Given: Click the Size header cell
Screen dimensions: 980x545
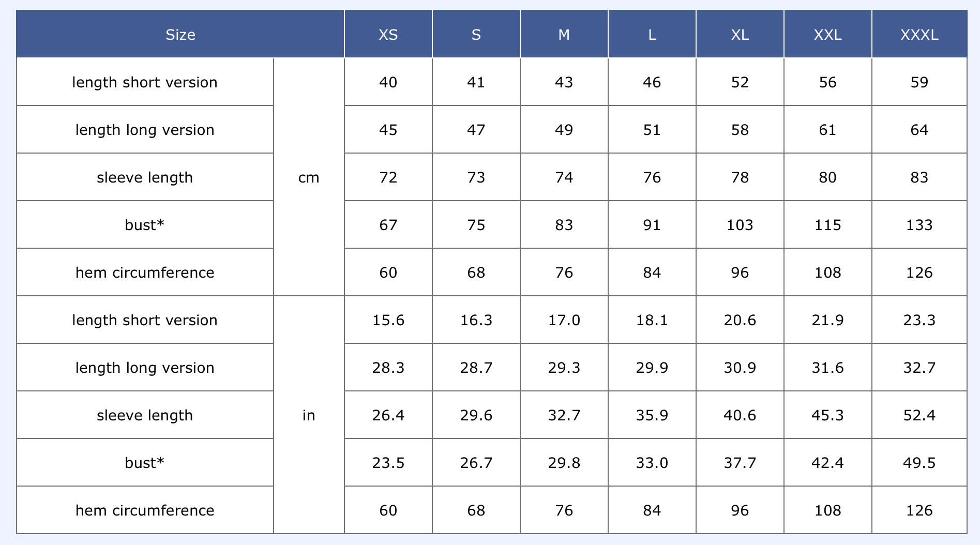Looking at the screenshot, I should [180, 35].
